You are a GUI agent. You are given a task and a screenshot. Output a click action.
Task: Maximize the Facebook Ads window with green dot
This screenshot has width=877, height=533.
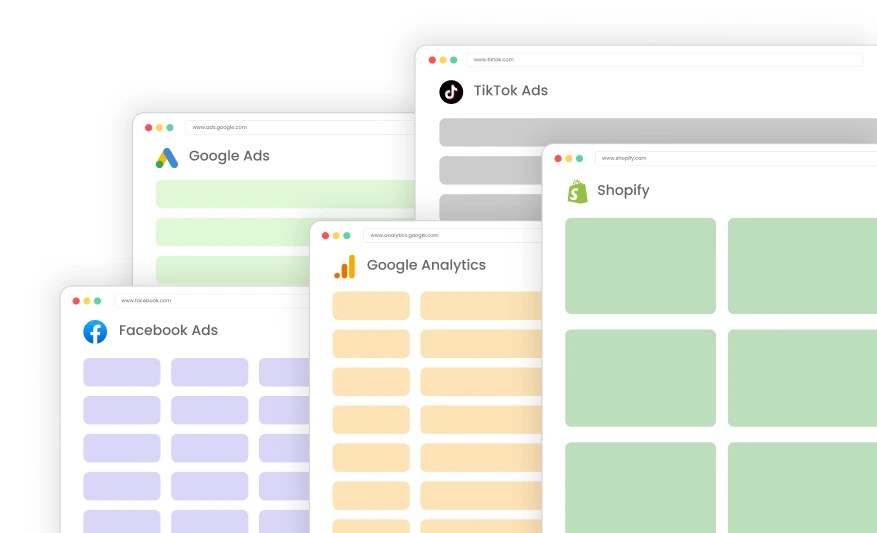(x=97, y=301)
